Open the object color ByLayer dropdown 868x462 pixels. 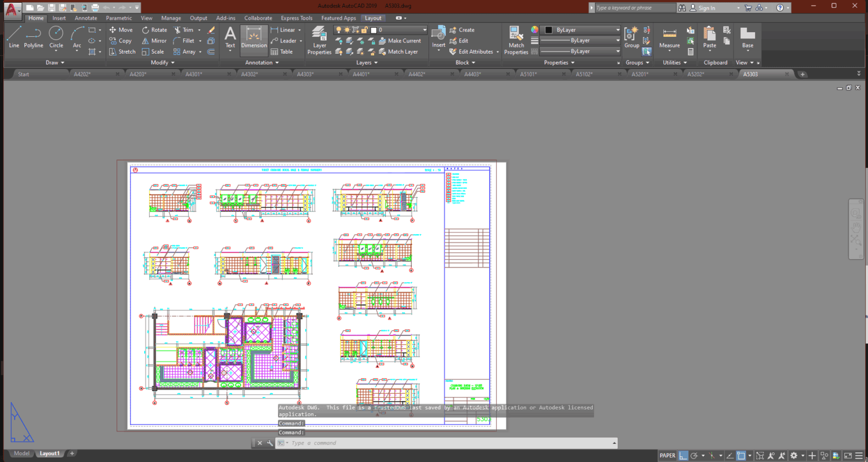point(618,29)
